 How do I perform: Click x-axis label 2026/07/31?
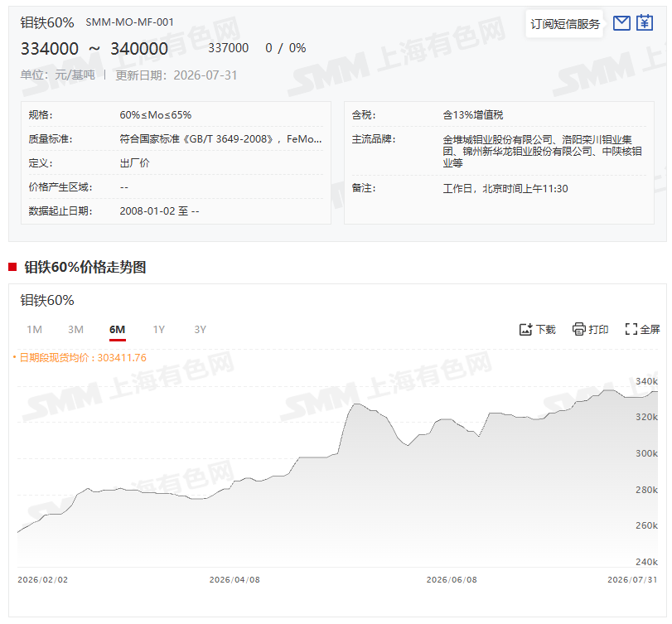tap(632, 579)
